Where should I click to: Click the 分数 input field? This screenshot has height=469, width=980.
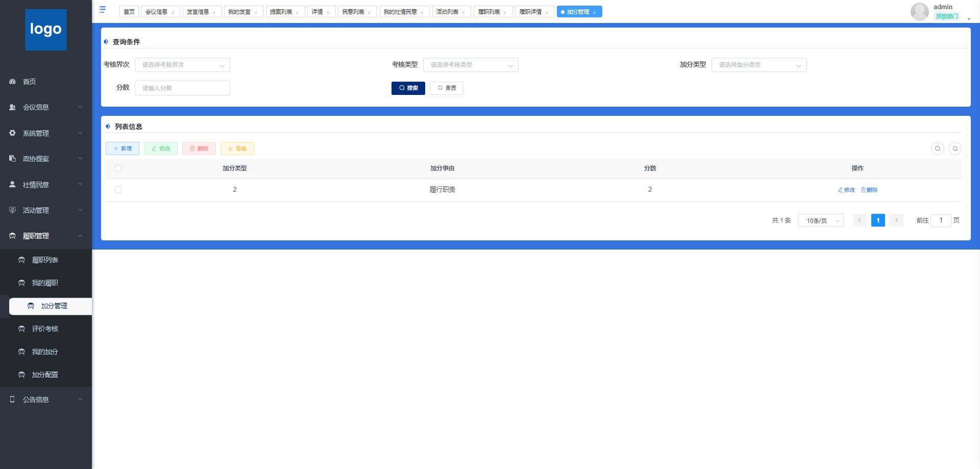182,88
